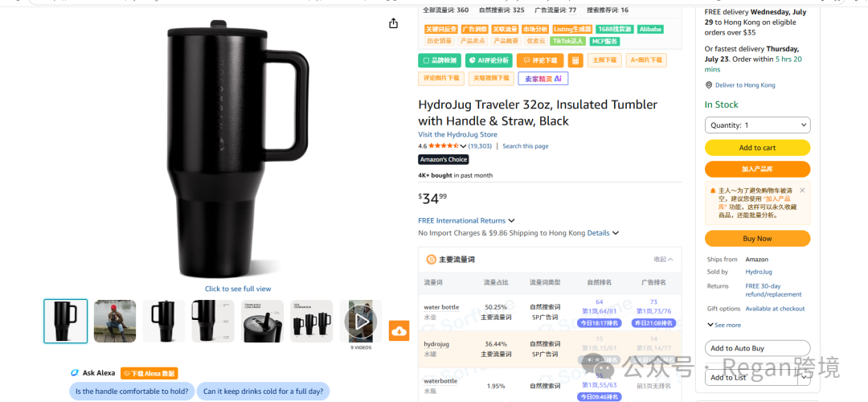The height and width of the screenshot is (402, 868).
Task: Click the share icon above product image
Action: (393, 23)
